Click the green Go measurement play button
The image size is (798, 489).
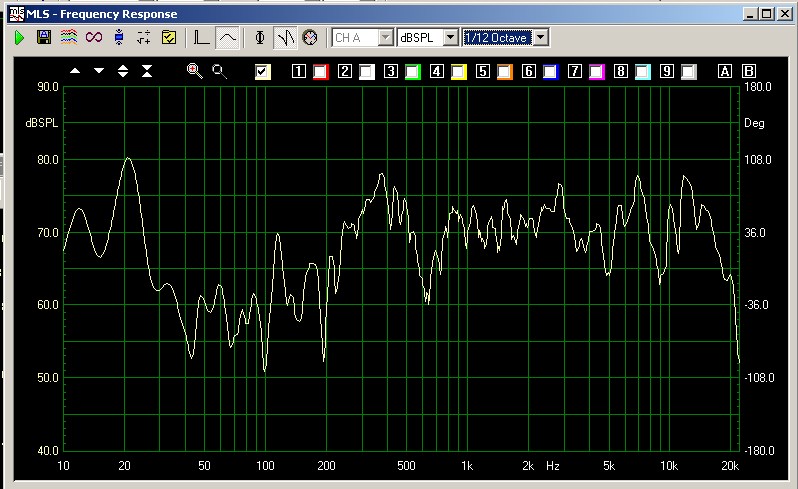click(19, 38)
